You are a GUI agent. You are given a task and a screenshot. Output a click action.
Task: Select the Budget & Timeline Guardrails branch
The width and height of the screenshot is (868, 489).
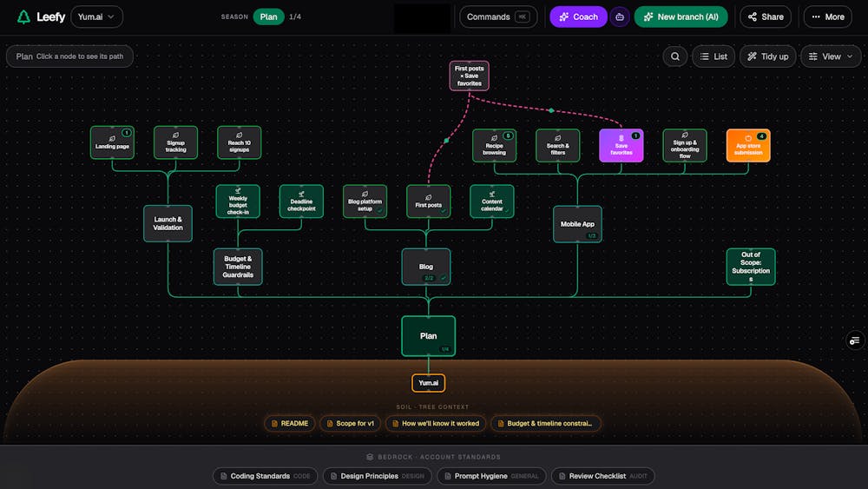click(238, 267)
